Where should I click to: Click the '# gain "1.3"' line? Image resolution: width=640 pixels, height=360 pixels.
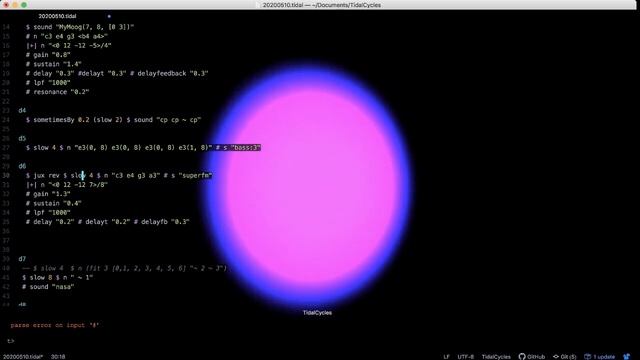pyautogui.click(x=48, y=194)
